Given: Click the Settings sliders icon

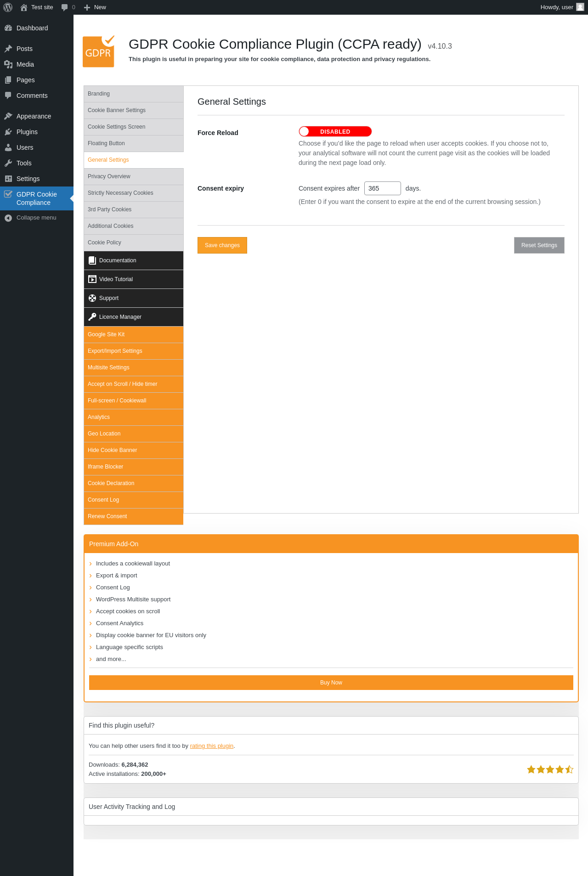Looking at the screenshot, I should tap(8, 179).
